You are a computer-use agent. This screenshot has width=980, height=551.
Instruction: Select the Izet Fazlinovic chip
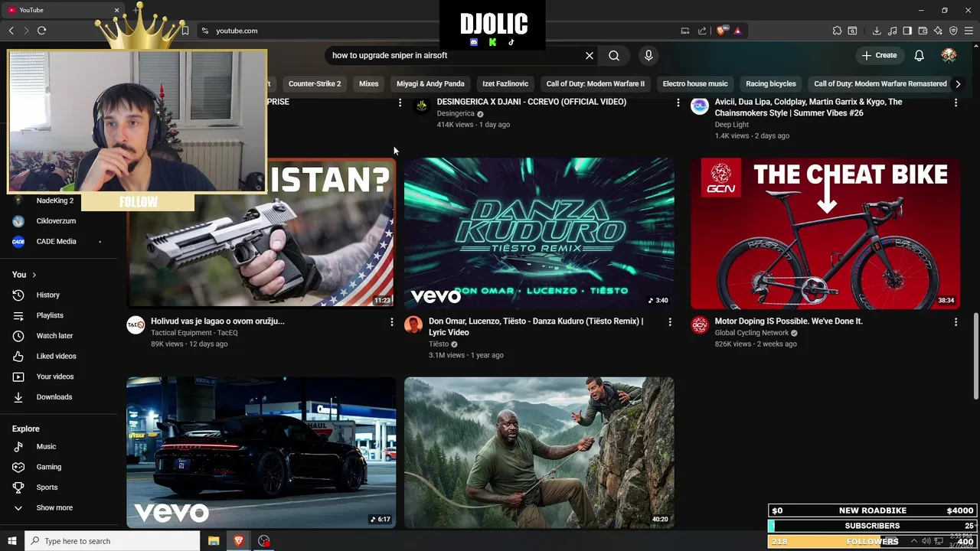[x=505, y=83]
